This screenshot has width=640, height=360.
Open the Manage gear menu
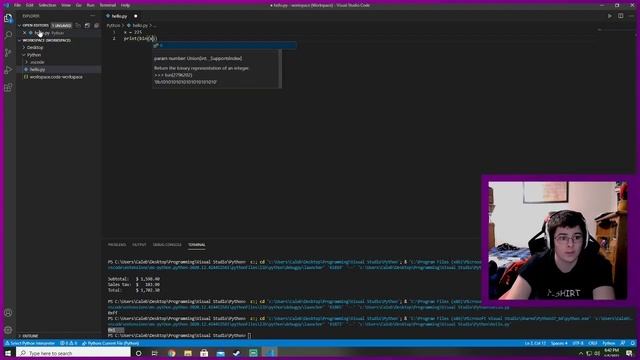(x=8, y=330)
